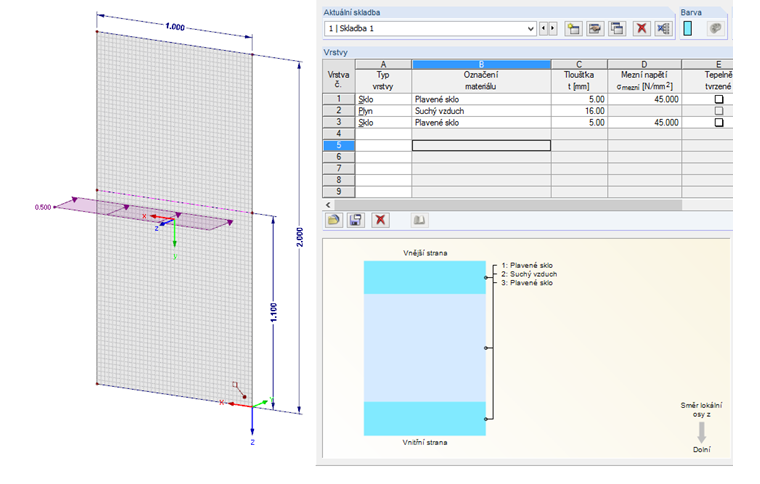The image size is (760, 484).
Task: Click the active empty material cell in row 5
Action: click(x=481, y=145)
